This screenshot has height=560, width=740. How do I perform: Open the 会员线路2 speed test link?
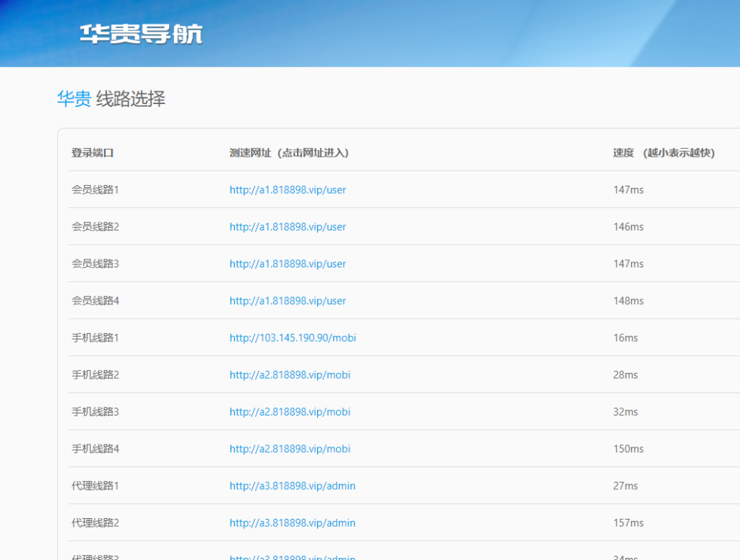click(288, 226)
